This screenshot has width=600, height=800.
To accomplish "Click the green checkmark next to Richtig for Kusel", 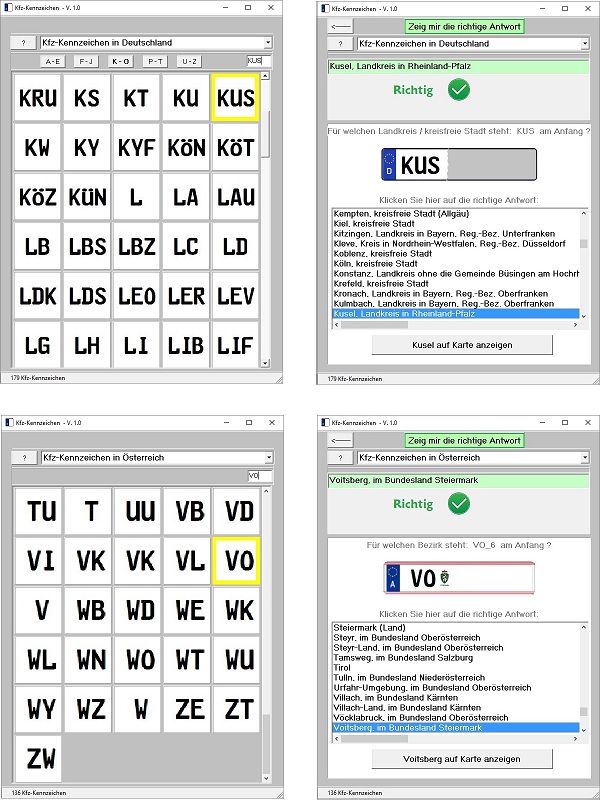I will (x=457, y=90).
